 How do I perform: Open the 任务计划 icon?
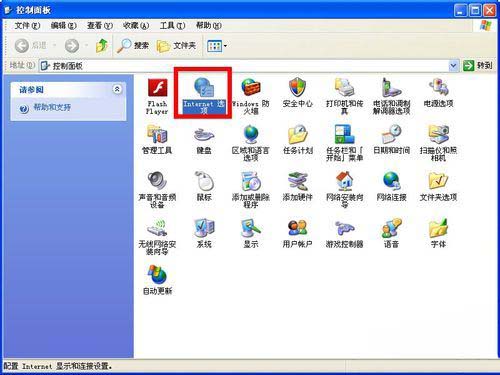297,135
